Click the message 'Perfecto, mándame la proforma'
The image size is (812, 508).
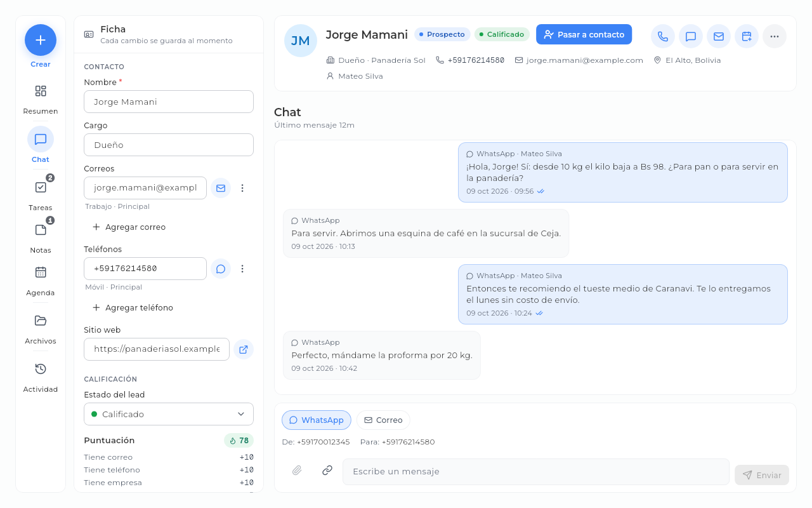tap(382, 355)
